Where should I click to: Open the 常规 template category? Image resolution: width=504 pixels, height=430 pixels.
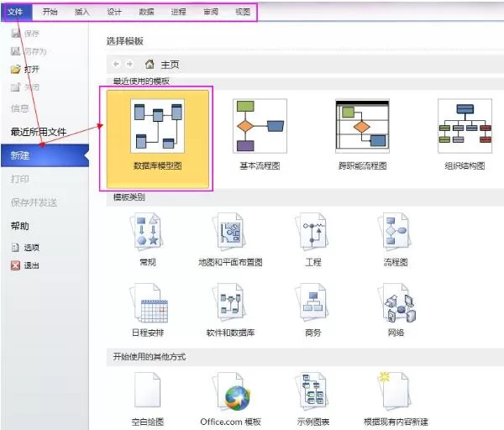pos(148,239)
